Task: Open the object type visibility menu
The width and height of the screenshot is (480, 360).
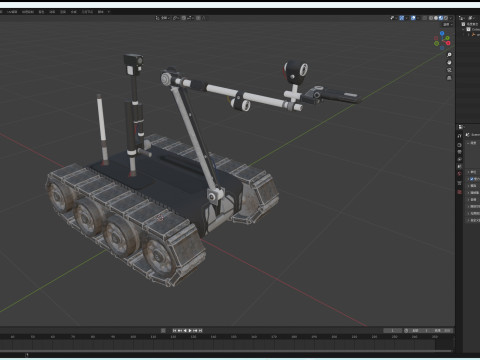Action: 392,18
